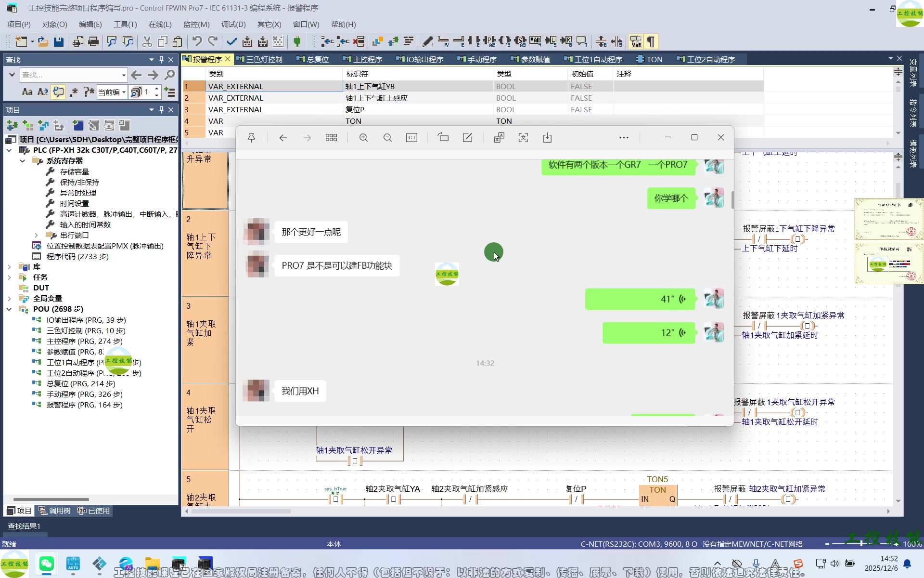This screenshot has width=924, height=578.
Task: Zoom in on the chat image viewer
Action: click(x=363, y=138)
